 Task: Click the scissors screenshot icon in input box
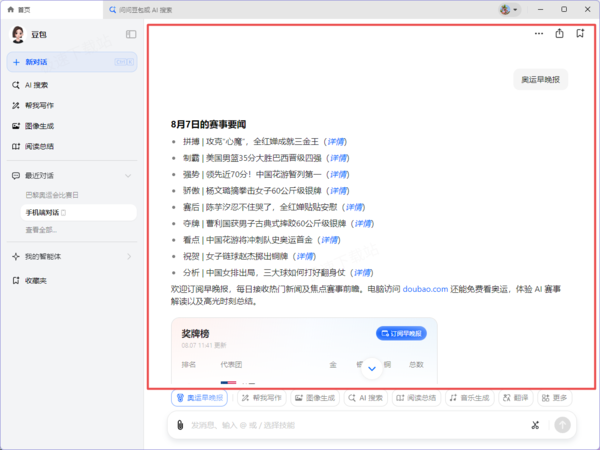535,425
